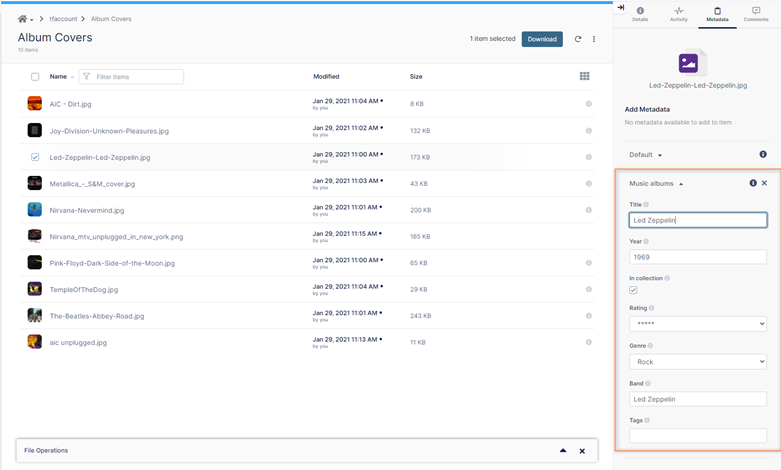The width and height of the screenshot is (781, 470).
Task: Open Pink-Floyd-Dark-Side-of-the-Moon.jpg file
Action: (112, 263)
